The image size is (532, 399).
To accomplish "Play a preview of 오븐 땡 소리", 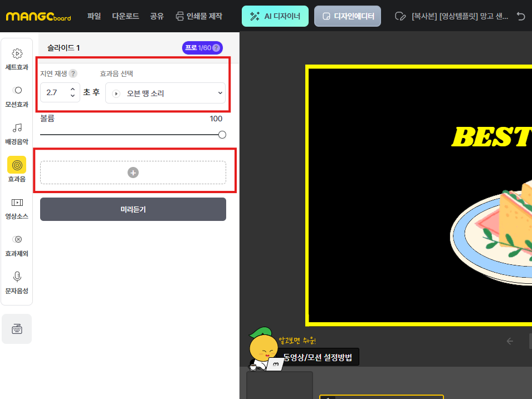I will (x=117, y=92).
